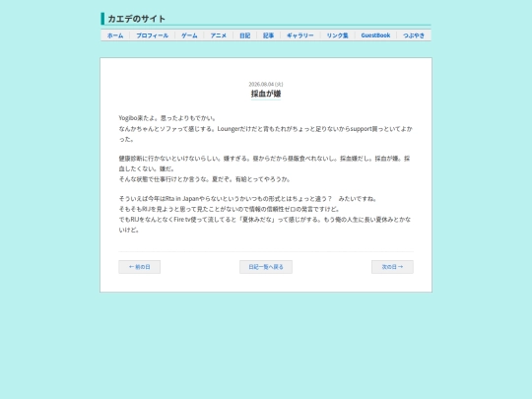Click the line starting そんな状態で仕事行け
This screenshot has width=532, height=399.
(205, 179)
